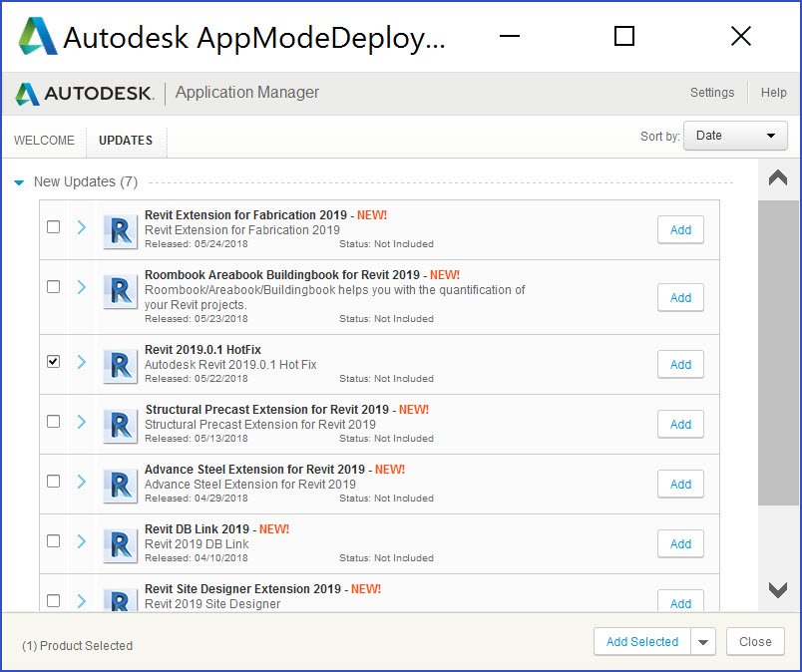Open Settings in the header
Viewport: 802px width, 672px height.
click(712, 93)
